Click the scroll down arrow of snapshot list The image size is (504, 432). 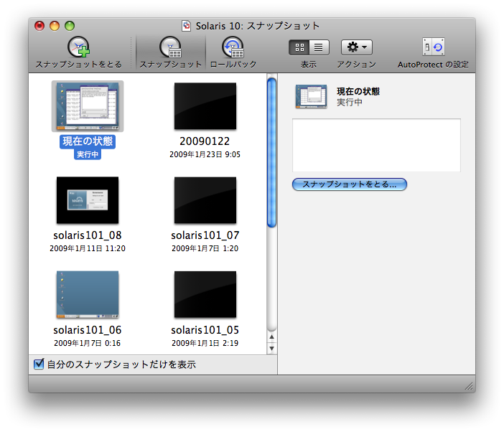(x=271, y=348)
